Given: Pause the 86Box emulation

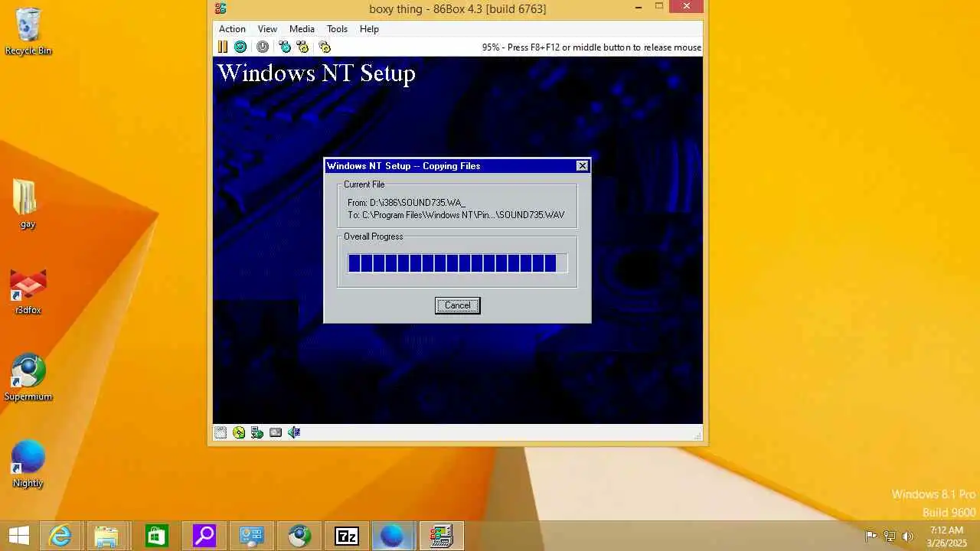Looking at the screenshot, I should tap(223, 47).
